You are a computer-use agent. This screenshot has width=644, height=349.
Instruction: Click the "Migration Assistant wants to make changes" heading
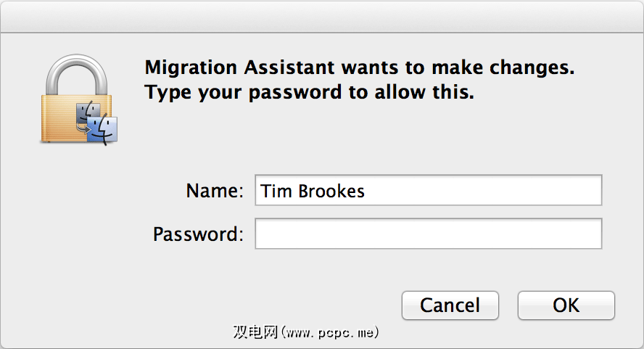[360, 68]
